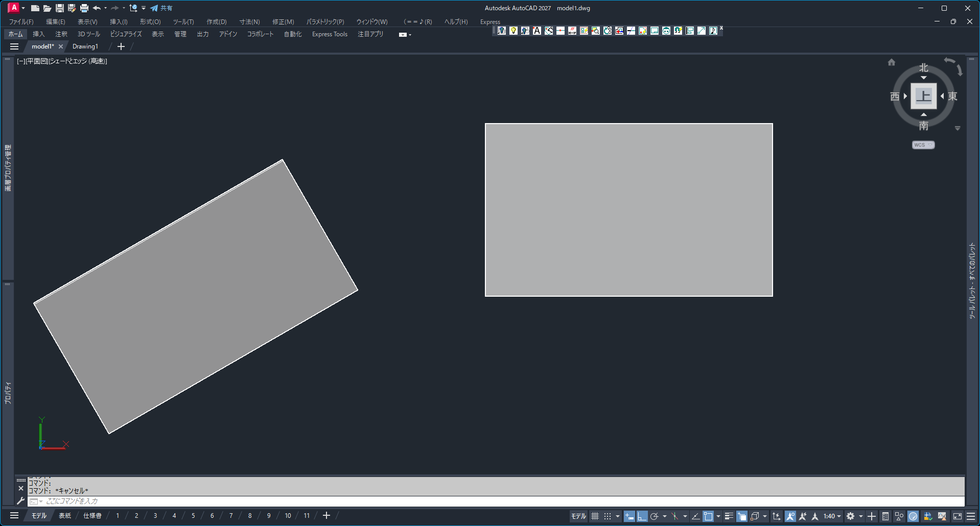Click the letter A text tool icon
The image size is (980, 526).
[x=537, y=31]
